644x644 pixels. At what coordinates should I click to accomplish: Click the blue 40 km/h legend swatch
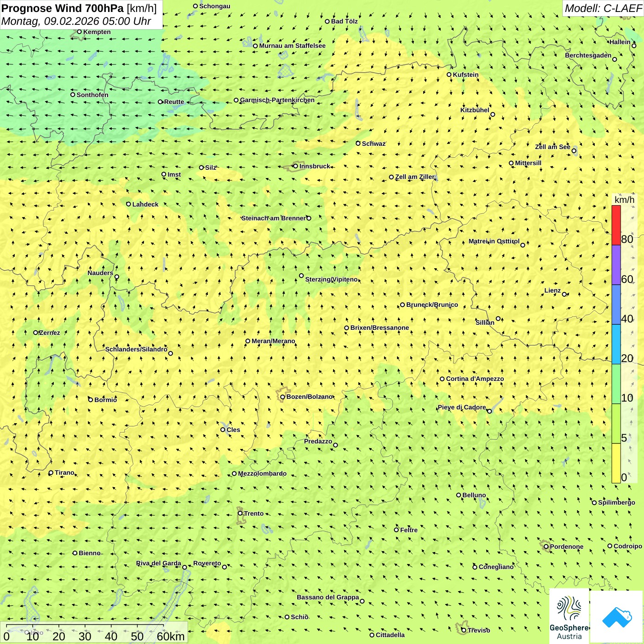tap(616, 305)
